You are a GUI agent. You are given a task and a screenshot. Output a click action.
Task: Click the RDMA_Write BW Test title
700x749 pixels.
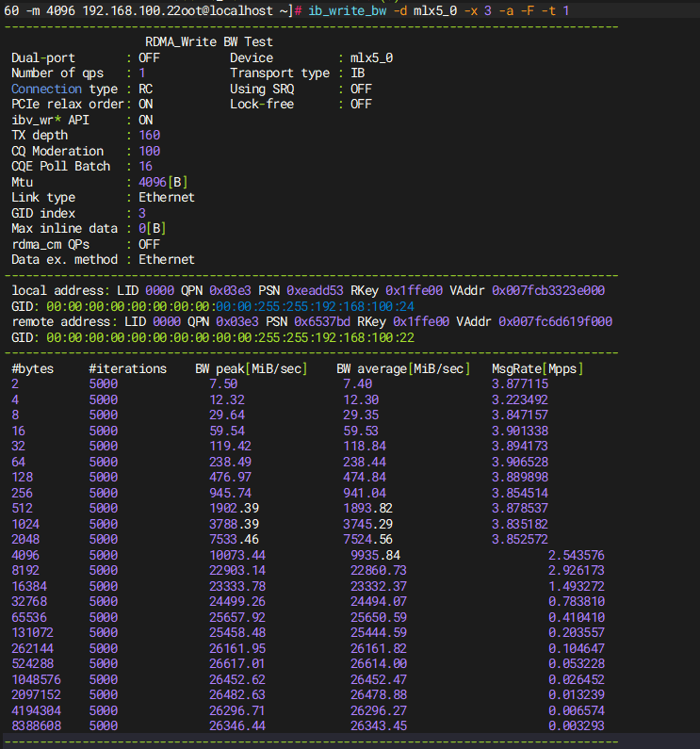pos(209,42)
